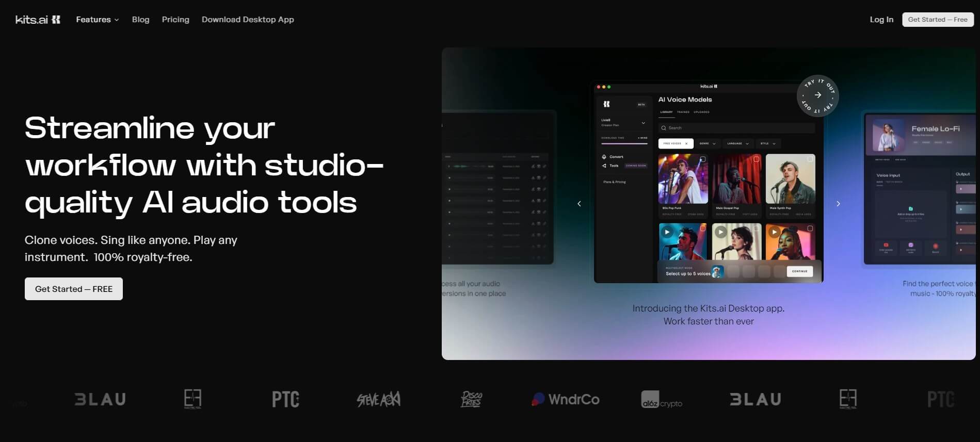Viewport: 980px width, 442px height.
Task: Click the circular Try It Out arrow badge
Action: [x=817, y=95]
